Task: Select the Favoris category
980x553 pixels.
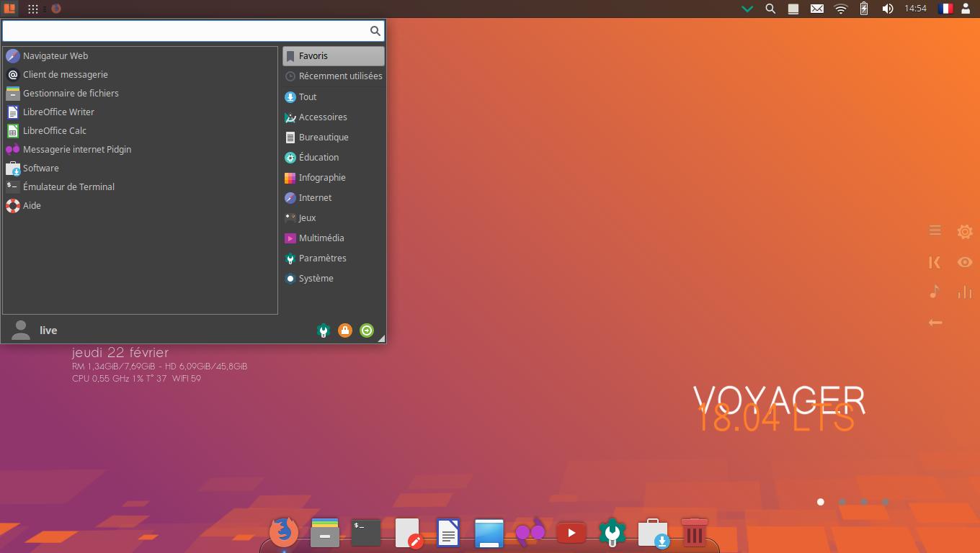Action: [x=333, y=55]
